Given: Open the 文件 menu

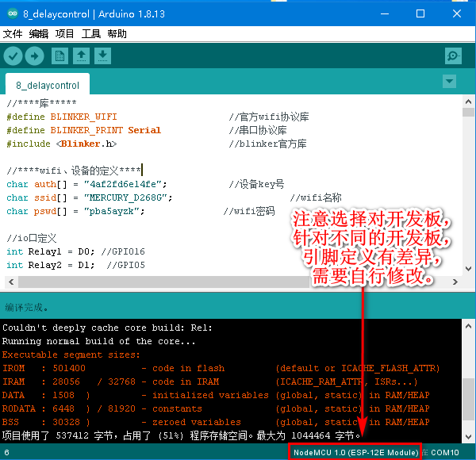Looking at the screenshot, I should tap(13, 33).
